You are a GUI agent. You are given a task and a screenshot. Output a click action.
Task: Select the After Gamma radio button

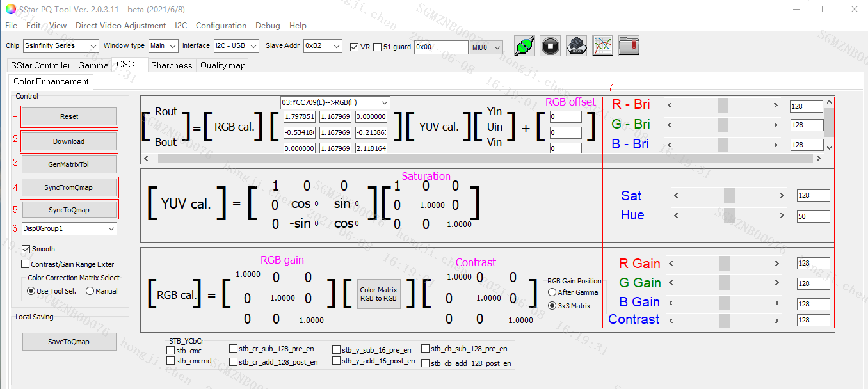pyautogui.click(x=552, y=292)
